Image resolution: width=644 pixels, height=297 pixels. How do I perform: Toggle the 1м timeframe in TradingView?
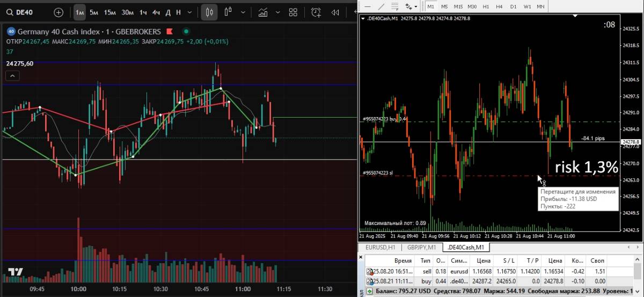click(x=79, y=12)
